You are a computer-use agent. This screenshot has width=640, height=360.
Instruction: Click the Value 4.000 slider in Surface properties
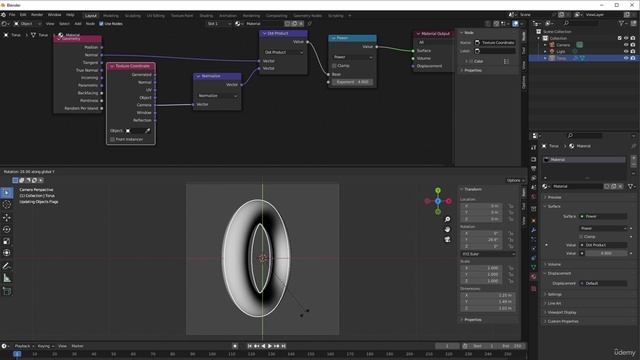[x=606, y=253]
